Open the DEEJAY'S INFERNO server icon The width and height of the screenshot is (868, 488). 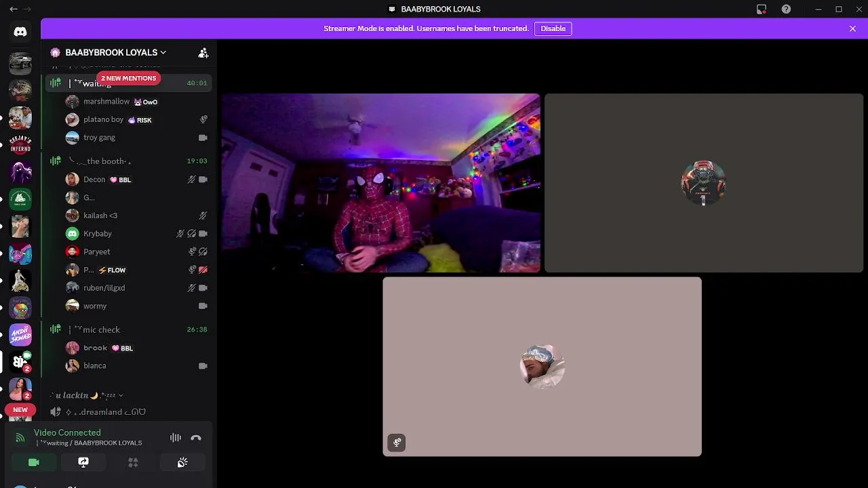tap(20, 145)
